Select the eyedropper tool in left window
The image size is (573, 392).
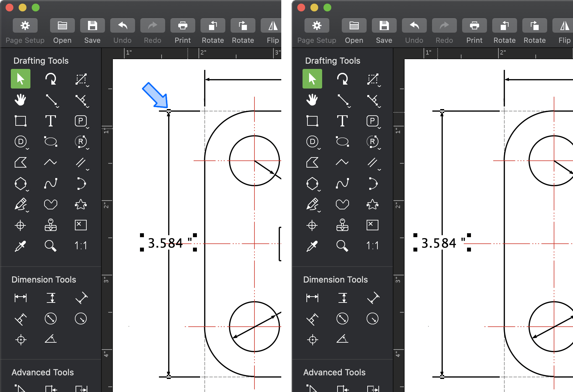21,246
